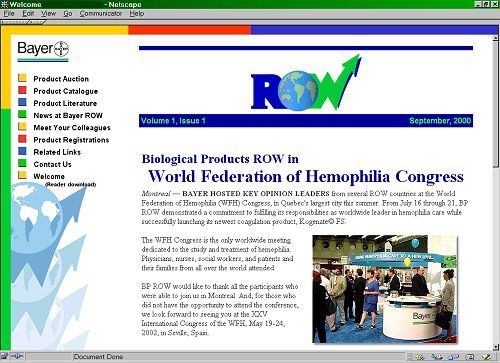Viewport: 500px width, 363px height.
Task: Click the Bayer booth congress photo
Action: pos(385,289)
